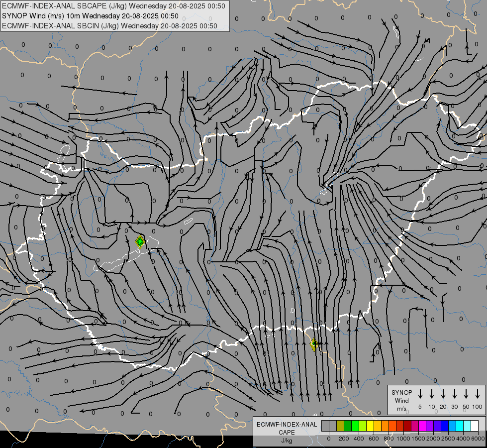Click the 800 tick label in CAPE legend
Screen dimensions: 487x448
(x=389, y=439)
